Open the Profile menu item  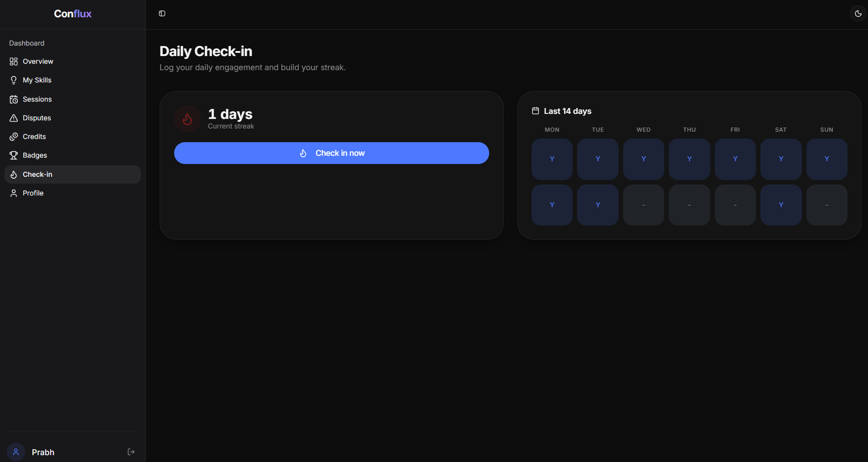point(72,193)
